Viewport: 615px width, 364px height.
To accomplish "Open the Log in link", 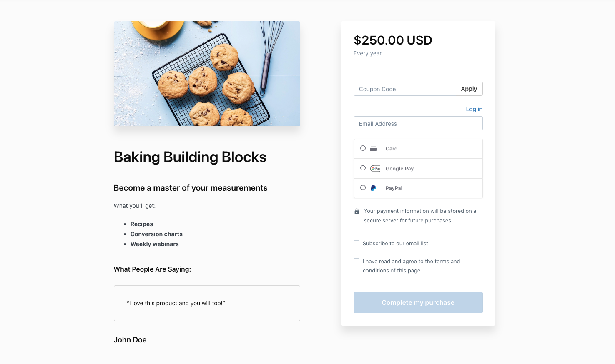I will click(474, 109).
